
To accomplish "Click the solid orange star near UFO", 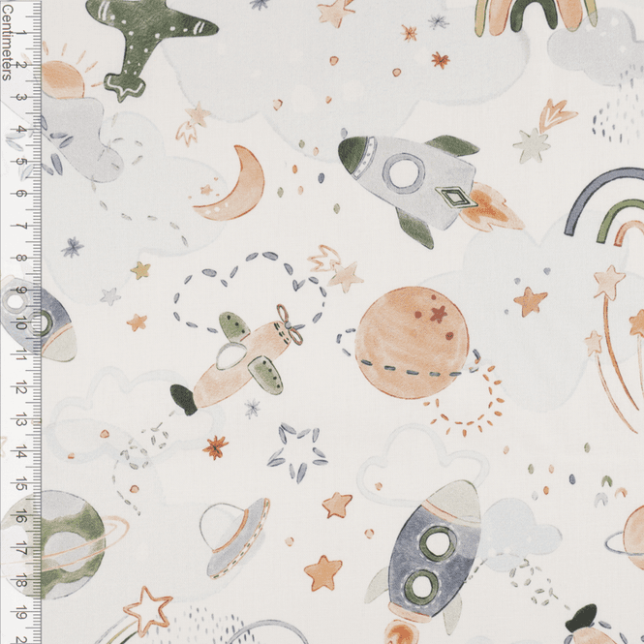I will [323, 571].
